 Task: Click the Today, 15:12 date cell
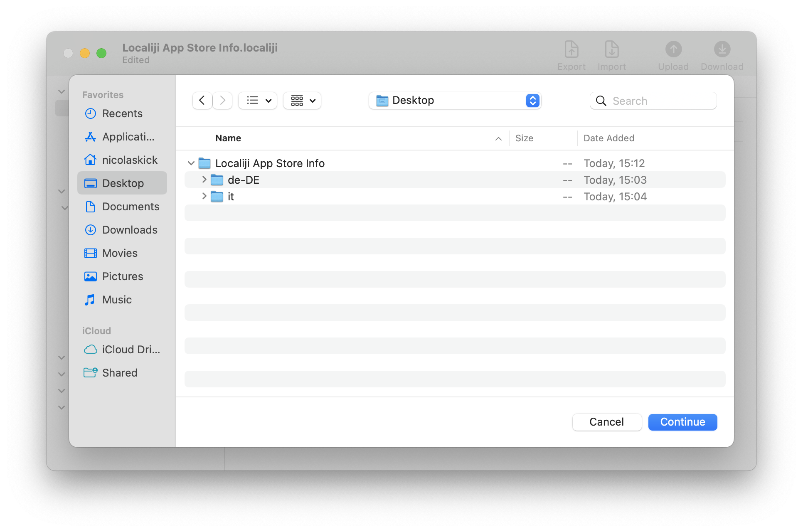tap(614, 163)
